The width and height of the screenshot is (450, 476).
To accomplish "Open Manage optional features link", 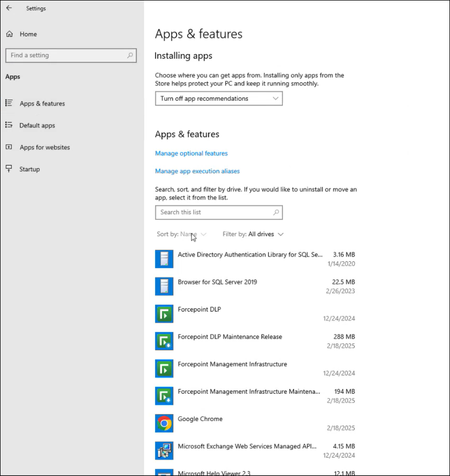I will pyautogui.click(x=191, y=153).
